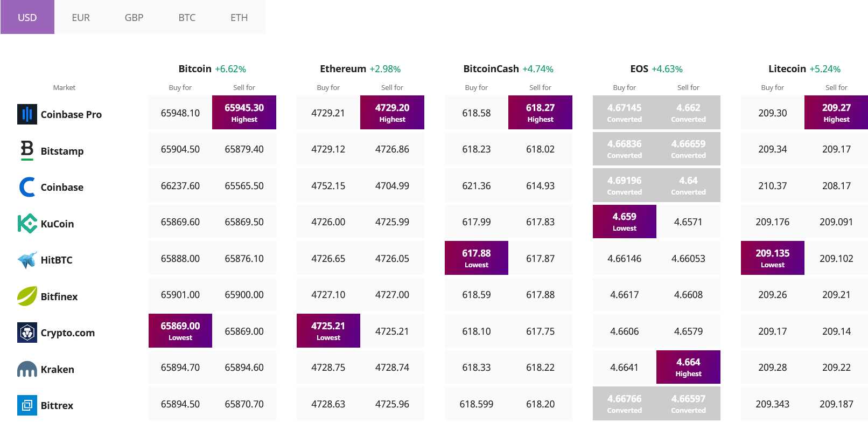
Task: Open the HitBTC market link
Action: 57,260
